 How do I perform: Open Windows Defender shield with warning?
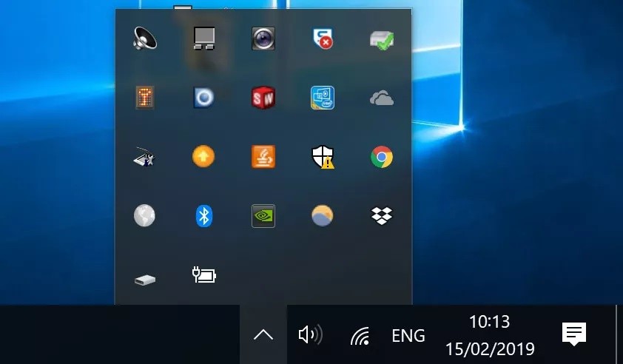(x=322, y=156)
